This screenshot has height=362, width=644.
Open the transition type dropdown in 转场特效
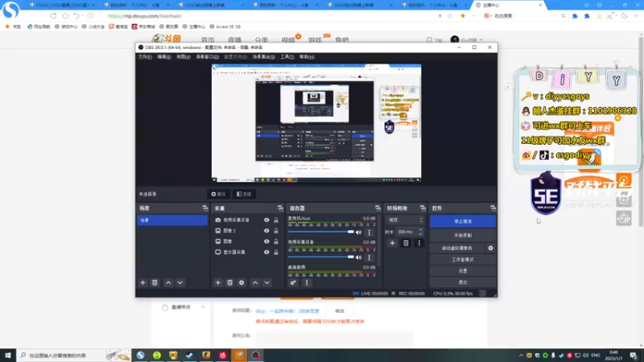click(x=405, y=220)
